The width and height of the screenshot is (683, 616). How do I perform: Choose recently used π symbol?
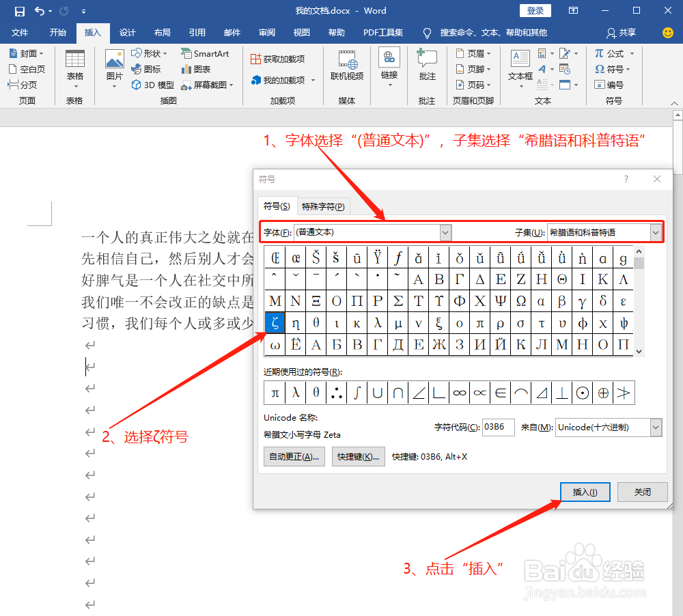point(275,393)
